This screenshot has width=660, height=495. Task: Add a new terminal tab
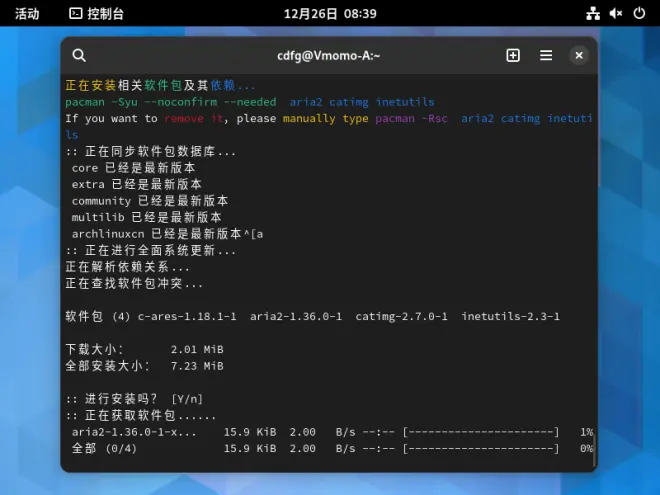tap(513, 56)
